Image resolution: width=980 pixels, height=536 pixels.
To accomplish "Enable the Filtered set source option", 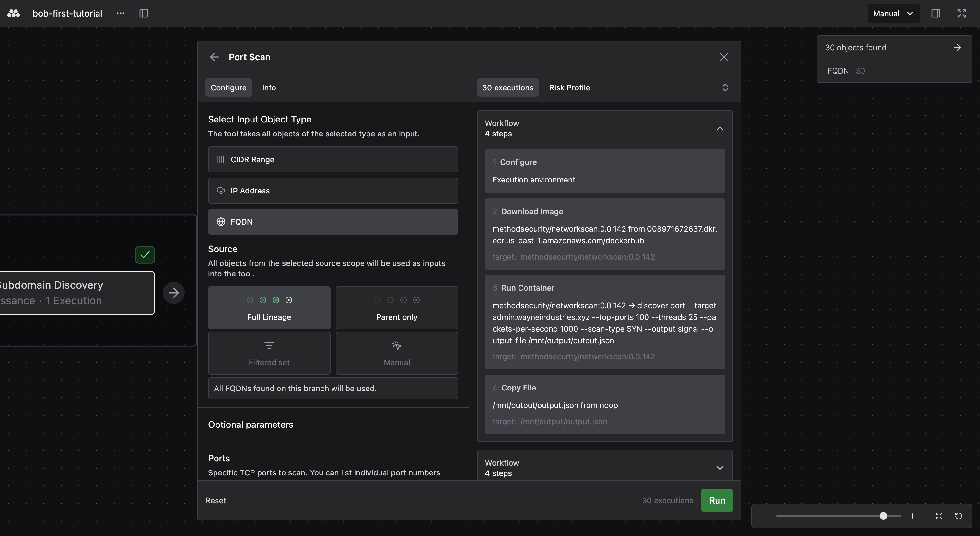I will point(269,353).
